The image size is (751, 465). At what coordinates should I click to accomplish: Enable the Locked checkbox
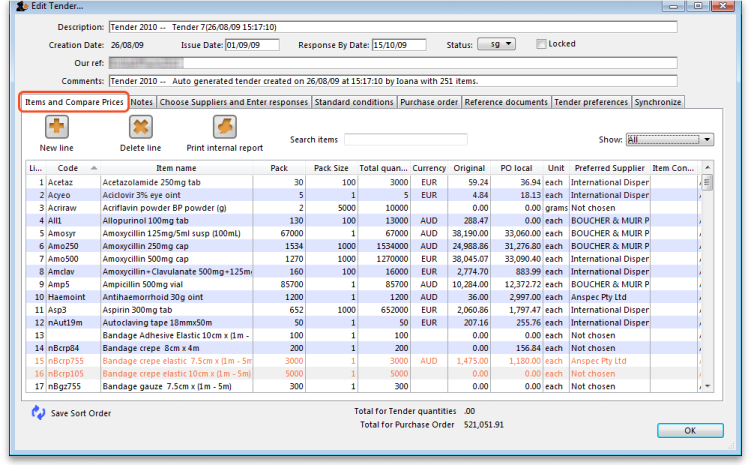[x=541, y=45]
